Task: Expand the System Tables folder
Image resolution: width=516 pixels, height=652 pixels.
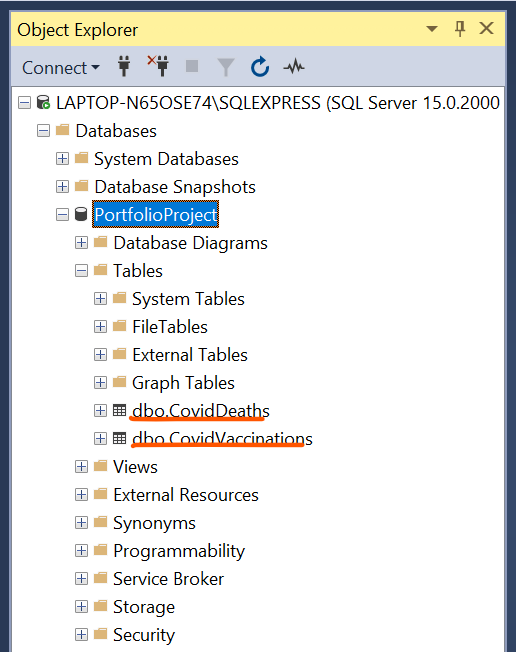Action: pos(100,299)
